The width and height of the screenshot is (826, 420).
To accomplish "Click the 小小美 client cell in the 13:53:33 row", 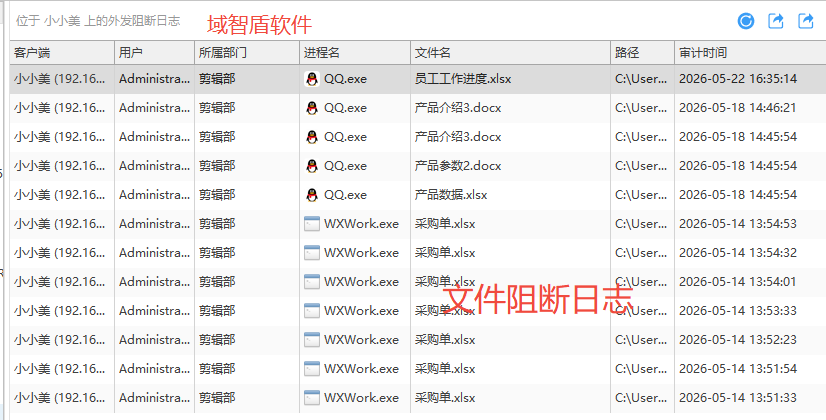I will coord(62,311).
